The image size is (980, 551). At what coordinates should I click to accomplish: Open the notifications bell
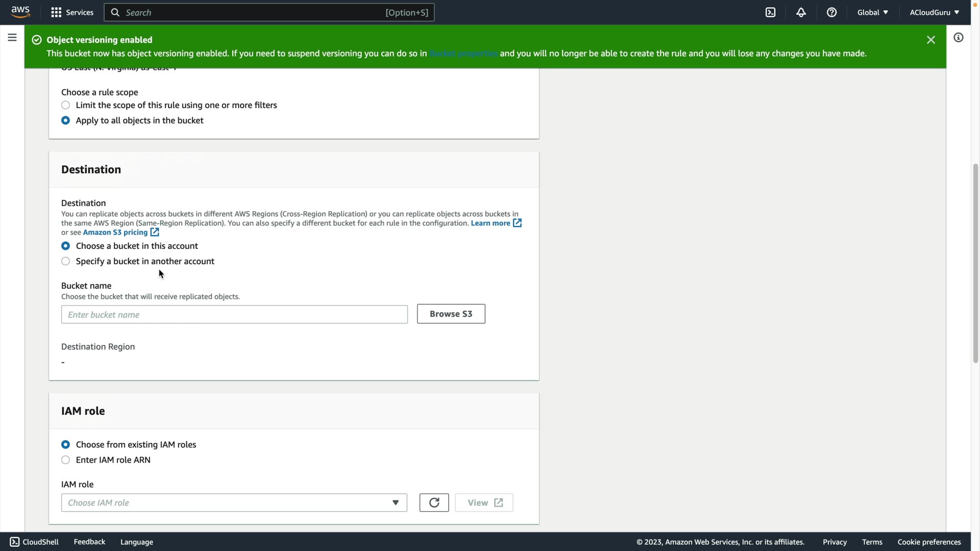(x=801, y=12)
